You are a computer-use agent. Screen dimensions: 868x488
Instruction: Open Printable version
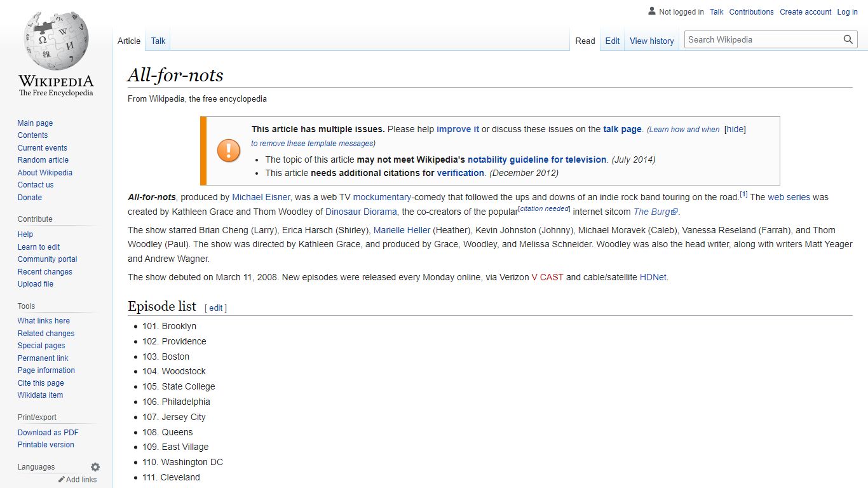click(46, 445)
